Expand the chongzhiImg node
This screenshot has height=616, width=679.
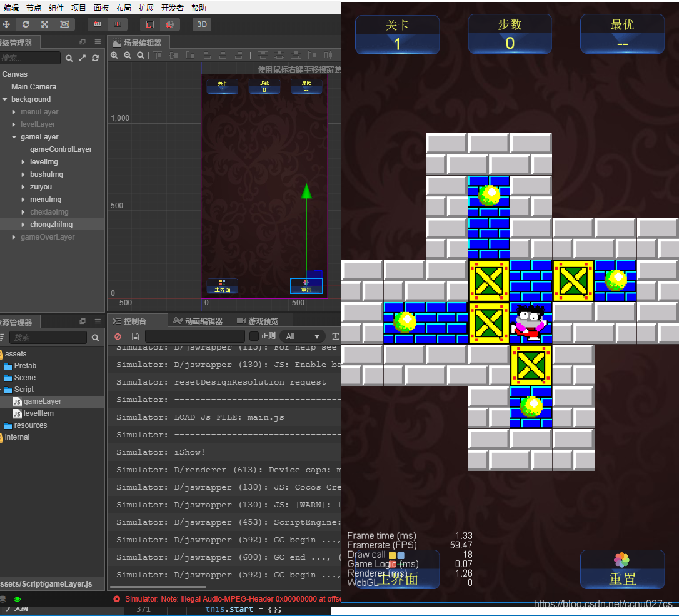pos(23,225)
